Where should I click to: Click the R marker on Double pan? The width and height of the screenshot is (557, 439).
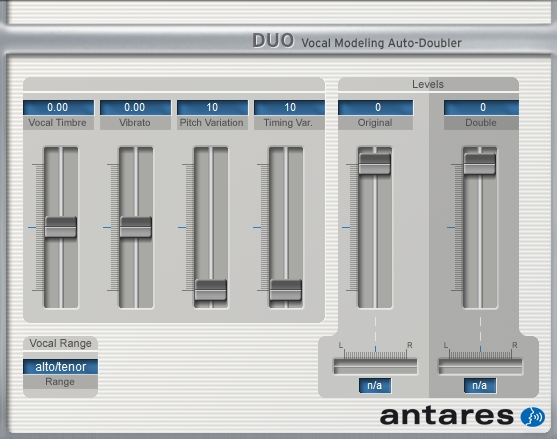point(515,345)
